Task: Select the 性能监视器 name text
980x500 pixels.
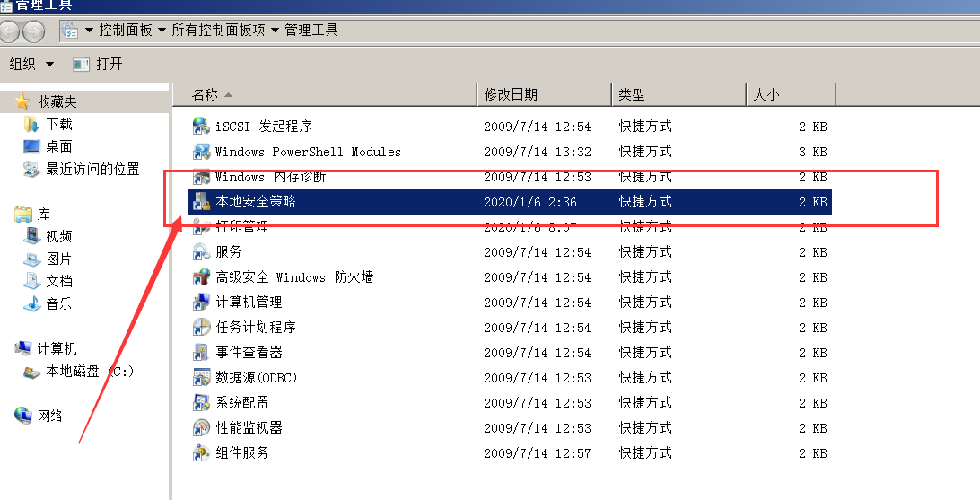Action: tap(249, 427)
